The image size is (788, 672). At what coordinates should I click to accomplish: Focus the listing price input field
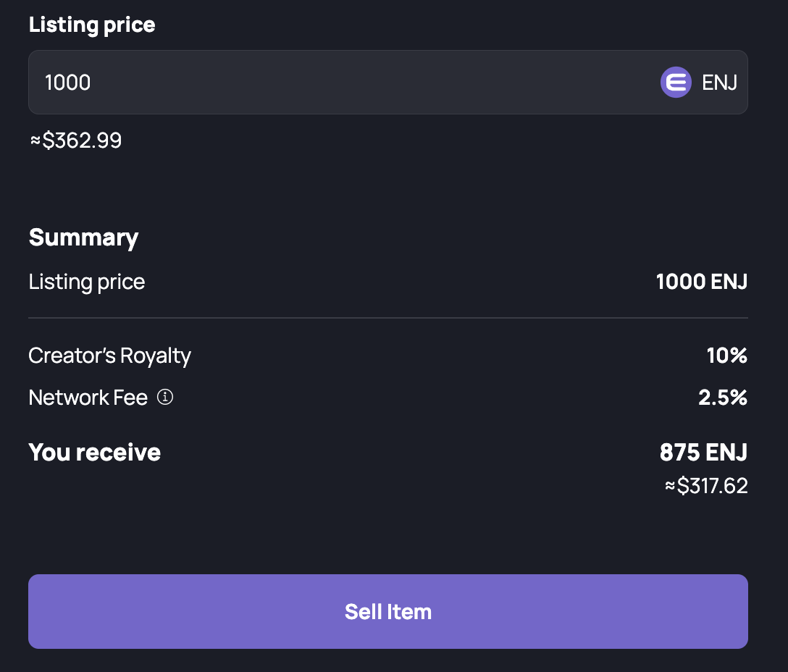(388, 82)
